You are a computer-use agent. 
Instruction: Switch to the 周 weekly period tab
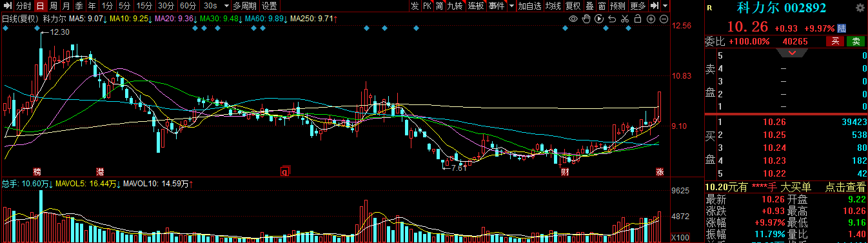click(54, 6)
